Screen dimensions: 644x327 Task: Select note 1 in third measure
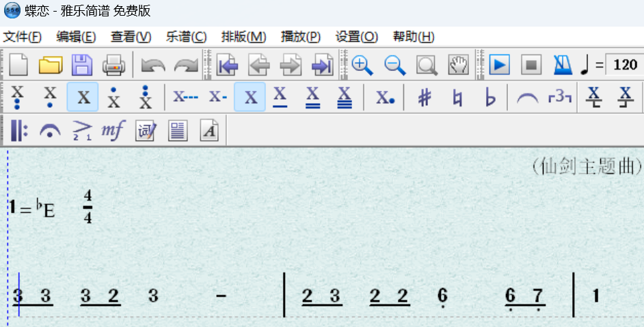[x=595, y=296]
